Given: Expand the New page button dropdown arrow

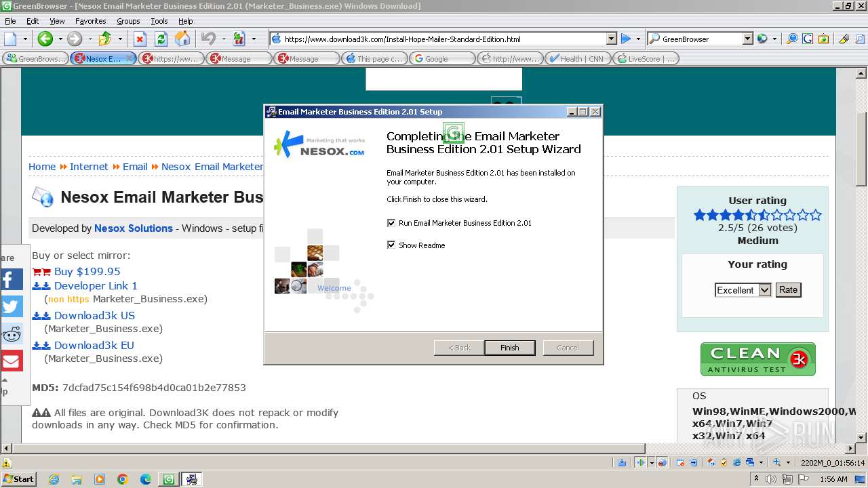Looking at the screenshot, I should pos(25,39).
